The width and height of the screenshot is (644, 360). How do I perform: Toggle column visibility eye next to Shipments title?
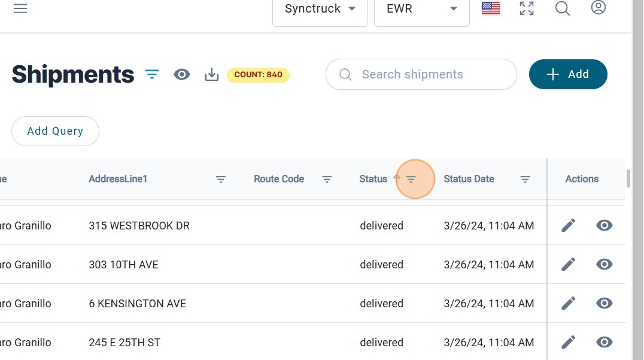pyautogui.click(x=182, y=74)
